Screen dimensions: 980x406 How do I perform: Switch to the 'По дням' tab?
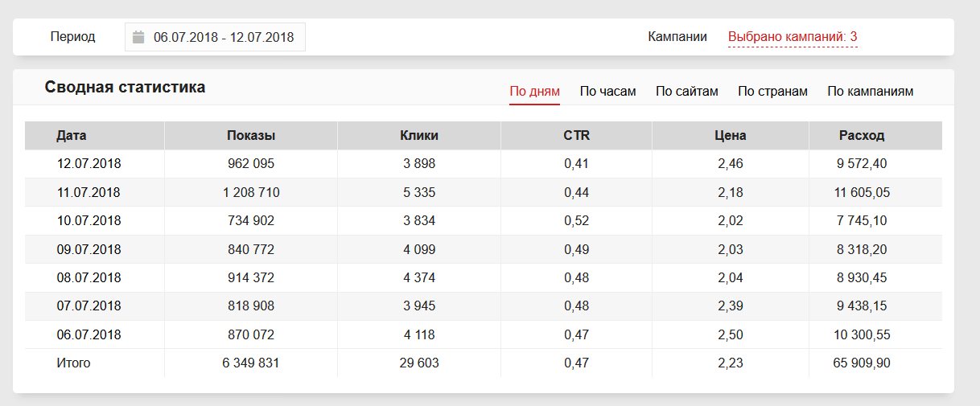pos(534,92)
